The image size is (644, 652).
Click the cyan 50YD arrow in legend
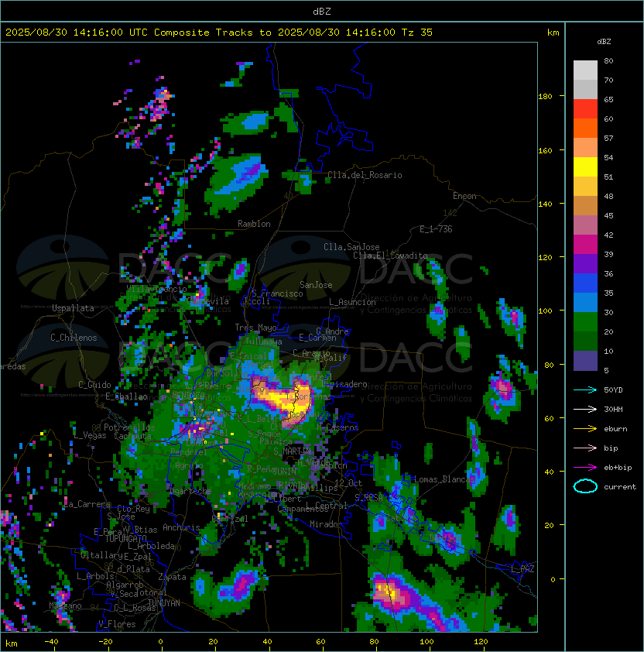point(585,390)
